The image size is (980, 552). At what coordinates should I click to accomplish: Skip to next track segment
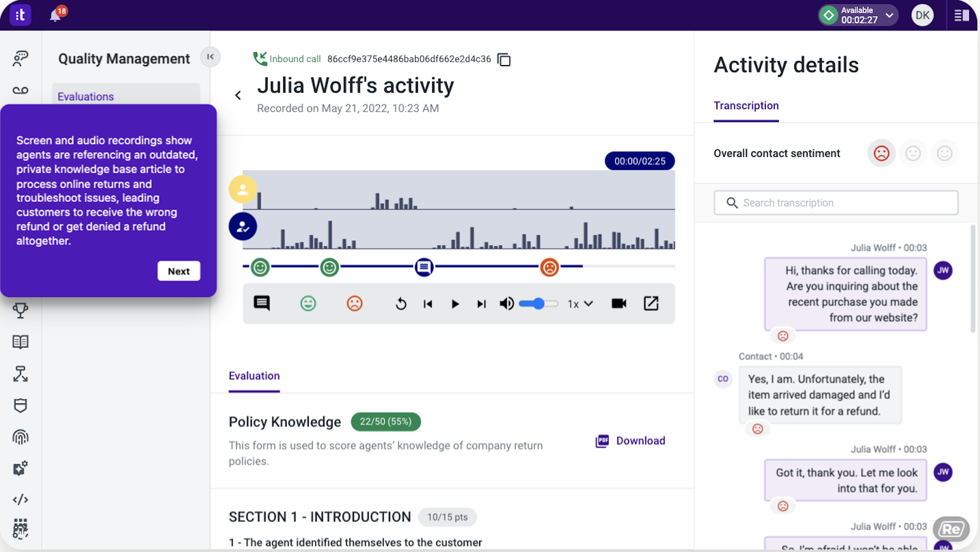click(482, 304)
